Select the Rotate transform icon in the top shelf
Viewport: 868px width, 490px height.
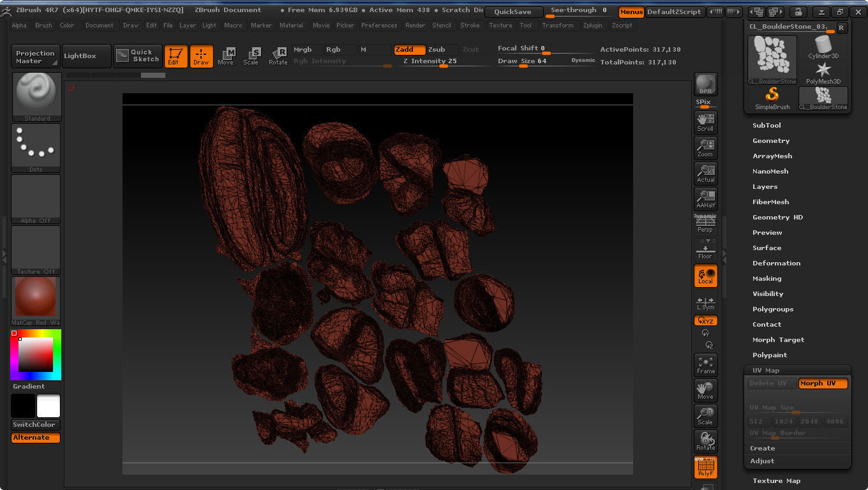pos(278,56)
